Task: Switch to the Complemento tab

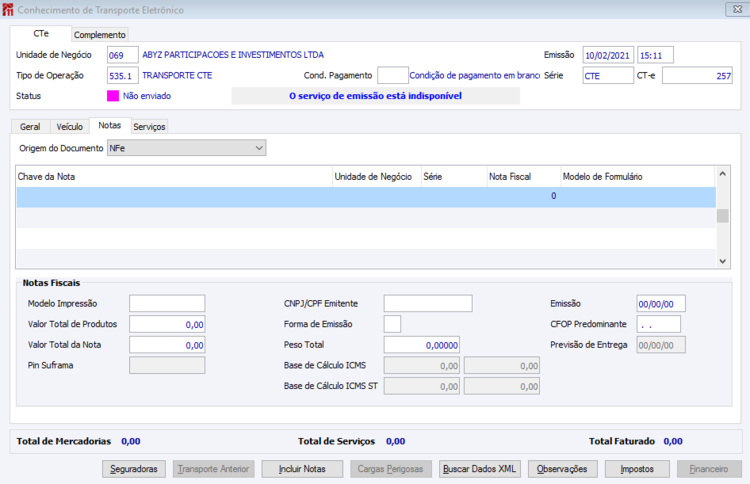Action: [x=99, y=34]
